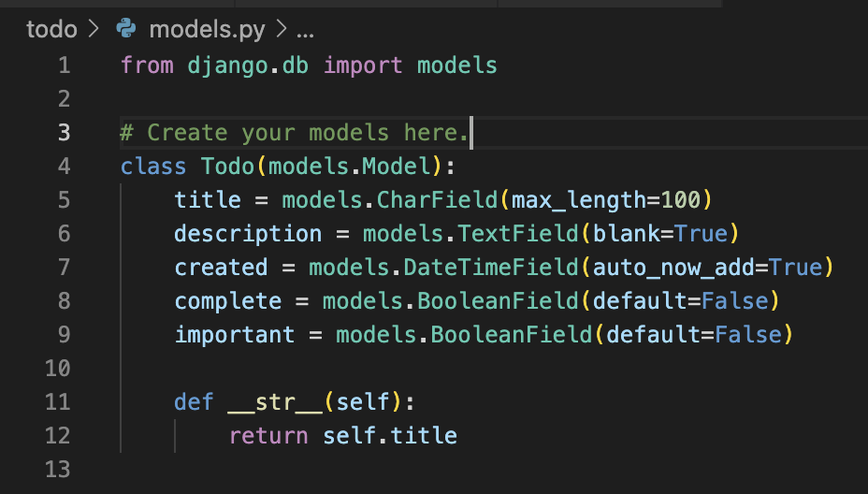
Task: Click line number 2 in gutter
Action: coord(65,99)
